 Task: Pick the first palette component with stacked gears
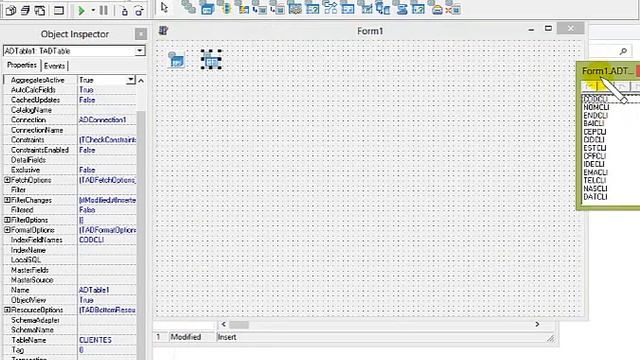pos(188,7)
